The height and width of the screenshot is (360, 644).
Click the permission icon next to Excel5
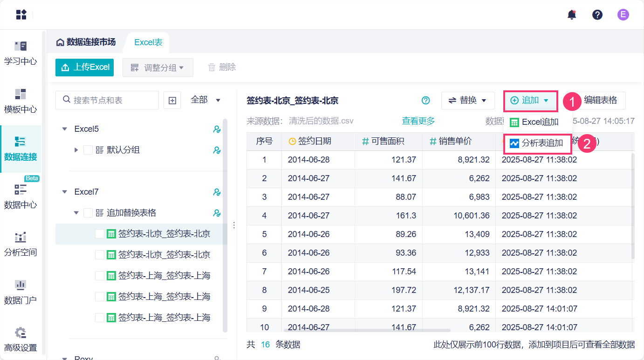pyautogui.click(x=217, y=129)
